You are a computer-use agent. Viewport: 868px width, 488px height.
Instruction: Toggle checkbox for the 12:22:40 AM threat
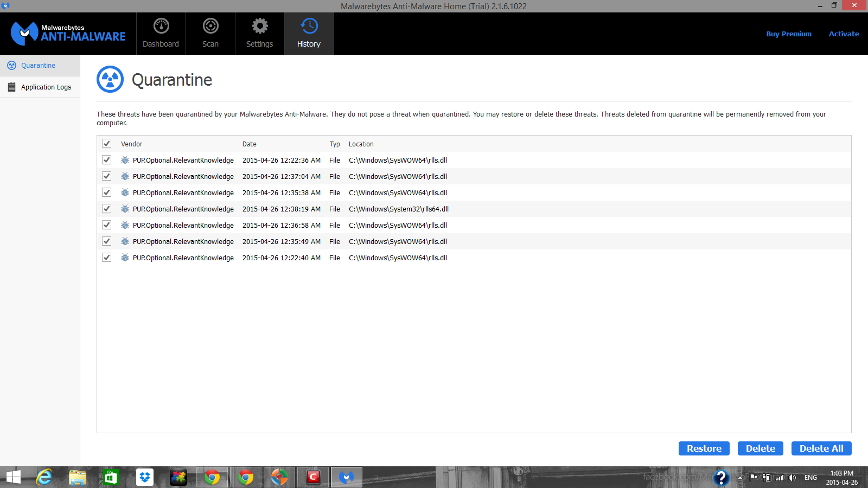coord(107,258)
